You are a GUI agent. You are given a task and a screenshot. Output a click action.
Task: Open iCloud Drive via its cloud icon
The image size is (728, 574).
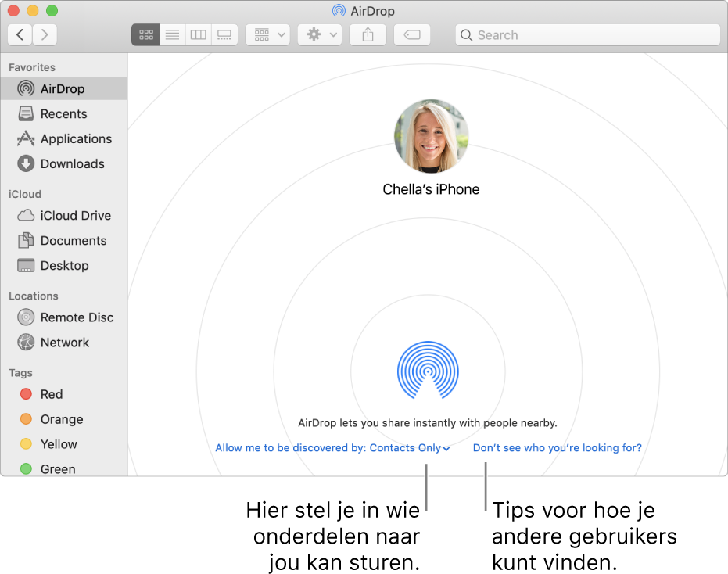[26, 216]
